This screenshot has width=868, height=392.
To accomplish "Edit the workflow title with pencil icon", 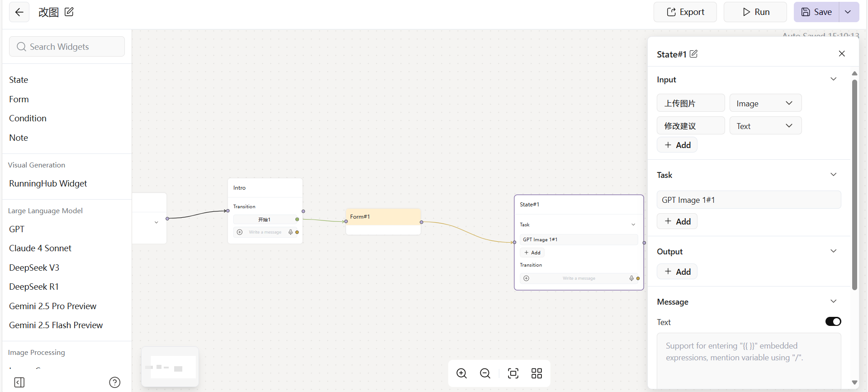I will 69,12.
